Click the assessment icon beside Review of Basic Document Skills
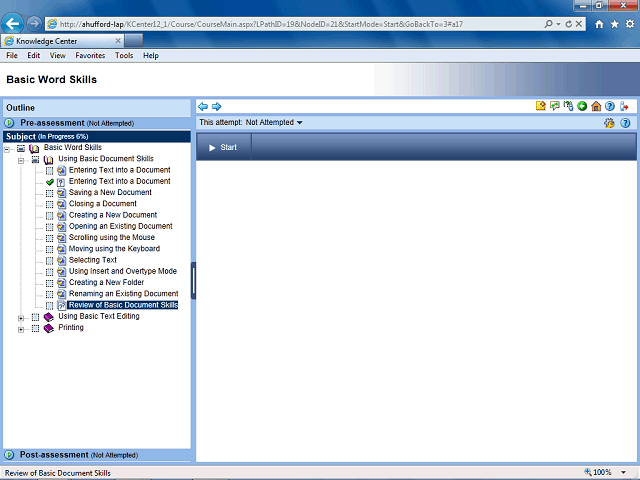 [61, 305]
